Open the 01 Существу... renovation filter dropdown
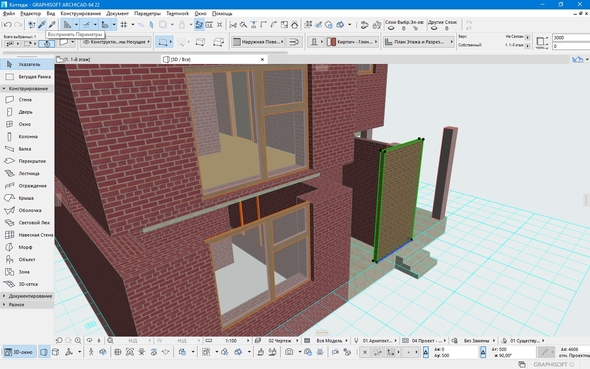This screenshot has width=590, height=369. point(523,340)
